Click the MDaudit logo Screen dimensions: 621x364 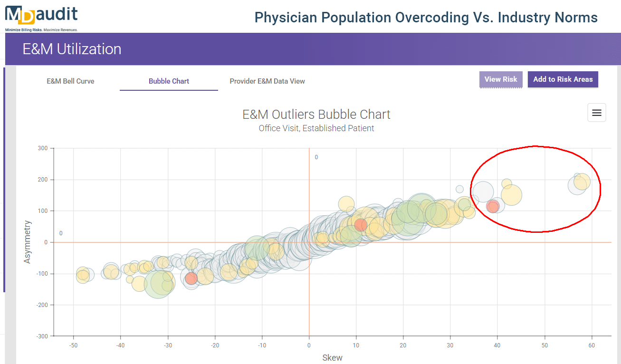pyautogui.click(x=41, y=17)
